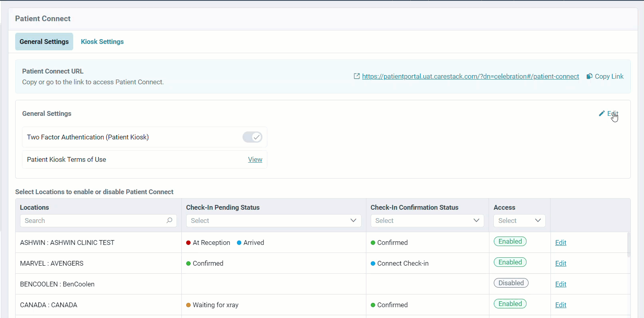Screen dimensions: 644x318
Task: Edit the BENCOOLEN location row
Action: pyautogui.click(x=561, y=284)
